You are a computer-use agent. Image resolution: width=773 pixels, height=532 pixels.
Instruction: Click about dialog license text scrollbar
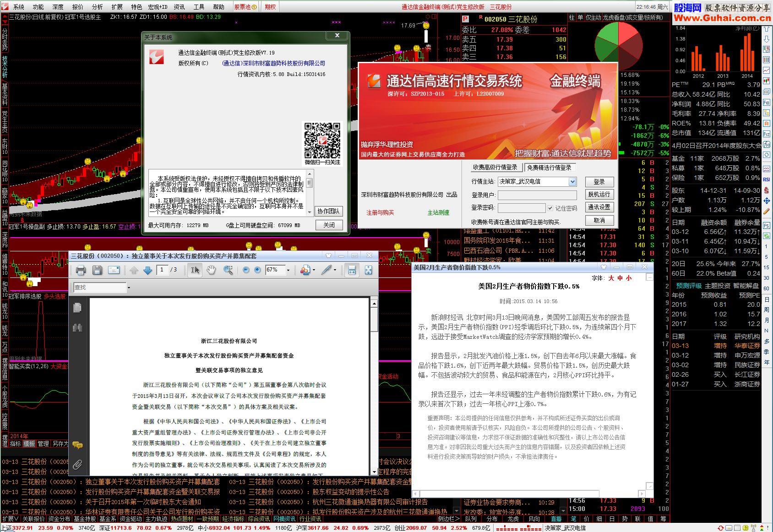(310, 192)
